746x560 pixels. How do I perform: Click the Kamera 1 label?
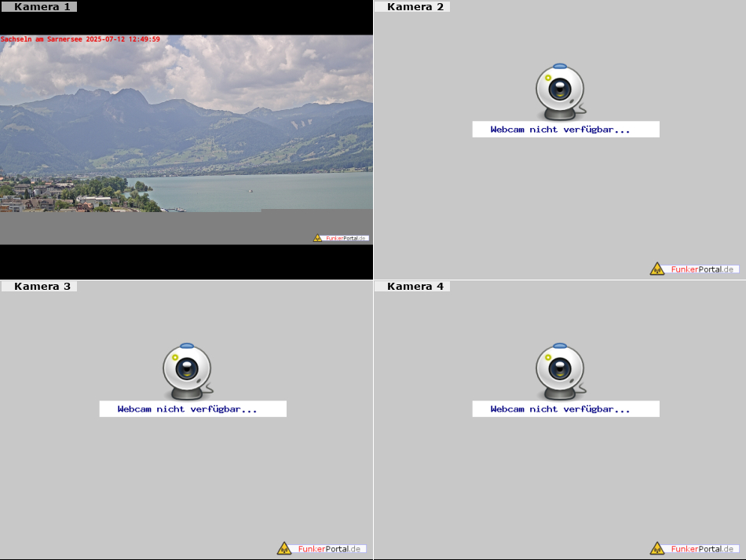pos(38,6)
